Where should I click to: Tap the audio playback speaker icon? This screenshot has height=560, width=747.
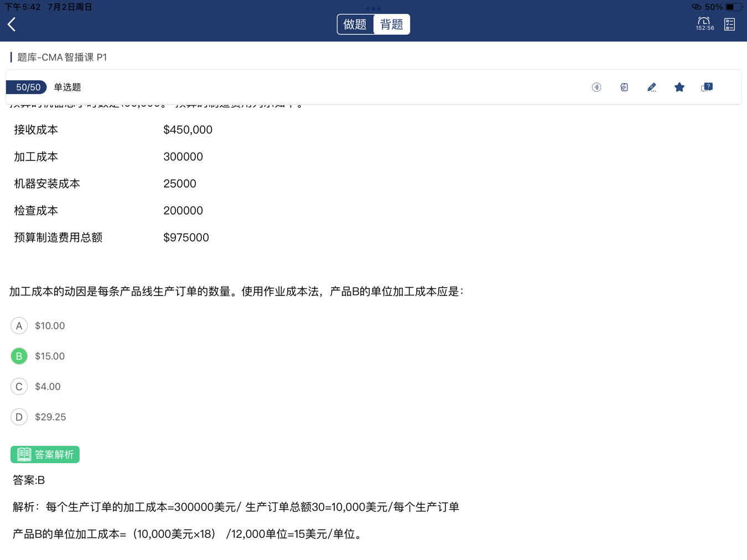tap(596, 87)
